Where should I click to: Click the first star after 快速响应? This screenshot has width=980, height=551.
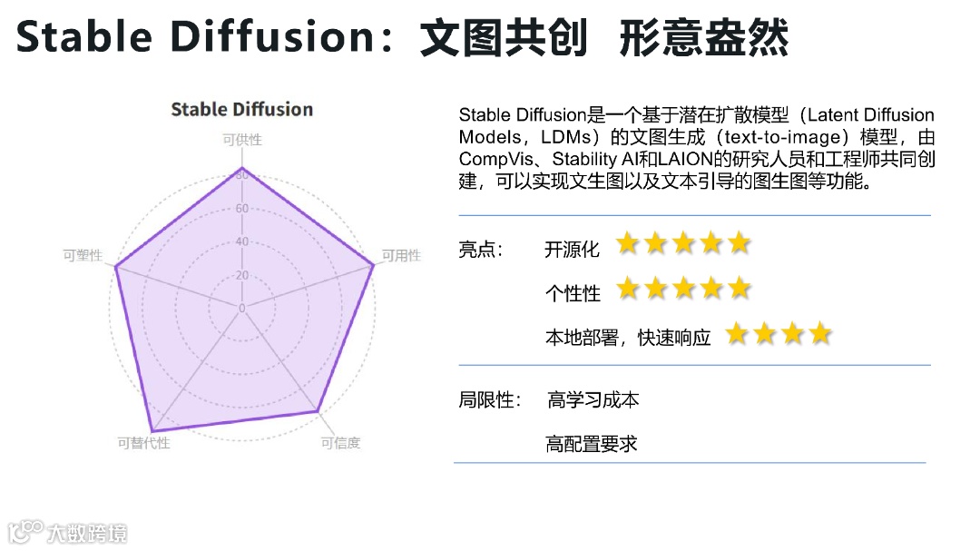737,333
